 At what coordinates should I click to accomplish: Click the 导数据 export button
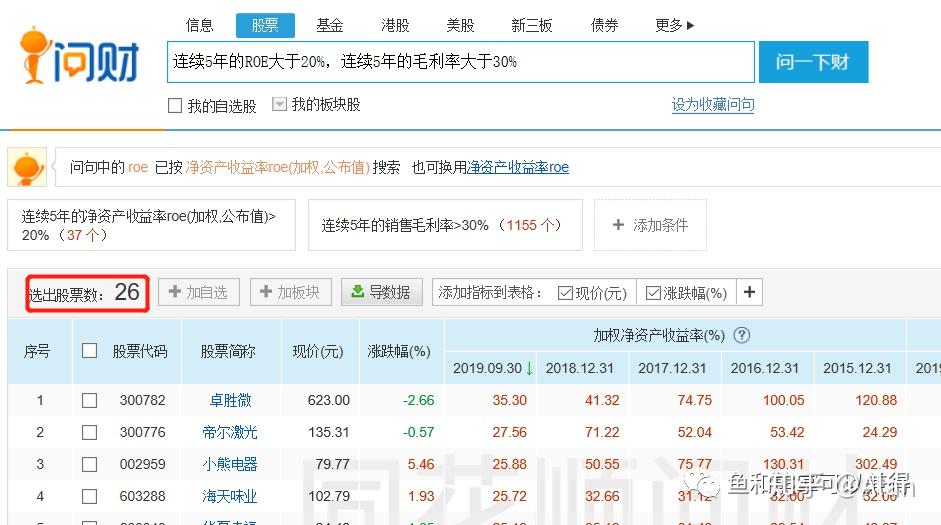point(382,292)
